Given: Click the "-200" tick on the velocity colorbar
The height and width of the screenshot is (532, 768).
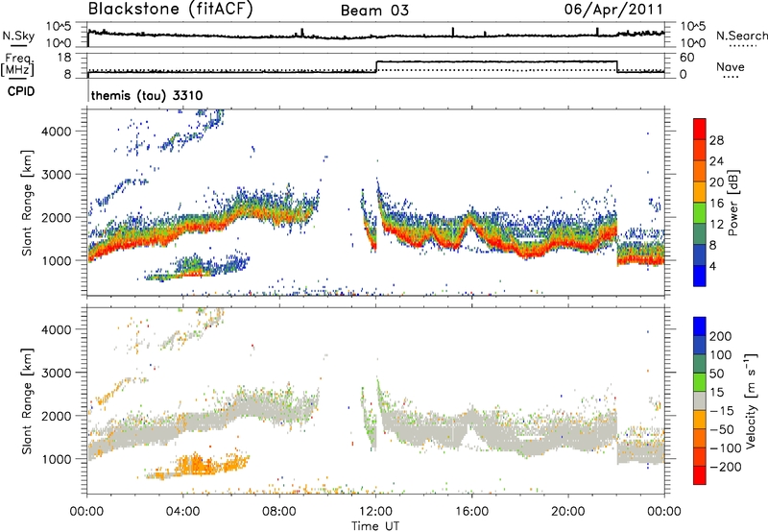Looking at the screenshot, I should click(726, 467).
